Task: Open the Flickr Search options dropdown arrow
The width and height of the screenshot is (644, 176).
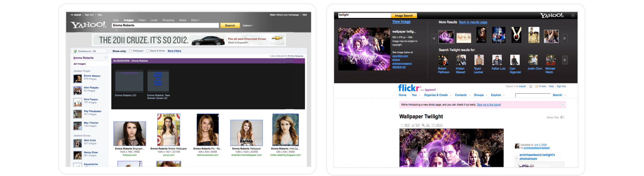Action: pyautogui.click(x=565, y=95)
